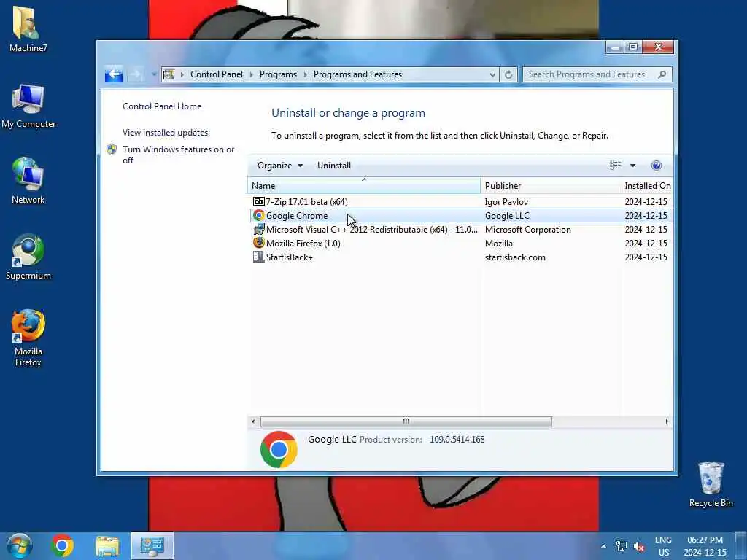The image size is (747, 560).
Task: Open the Network desktop icon
Action: pyautogui.click(x=28, y=174)
